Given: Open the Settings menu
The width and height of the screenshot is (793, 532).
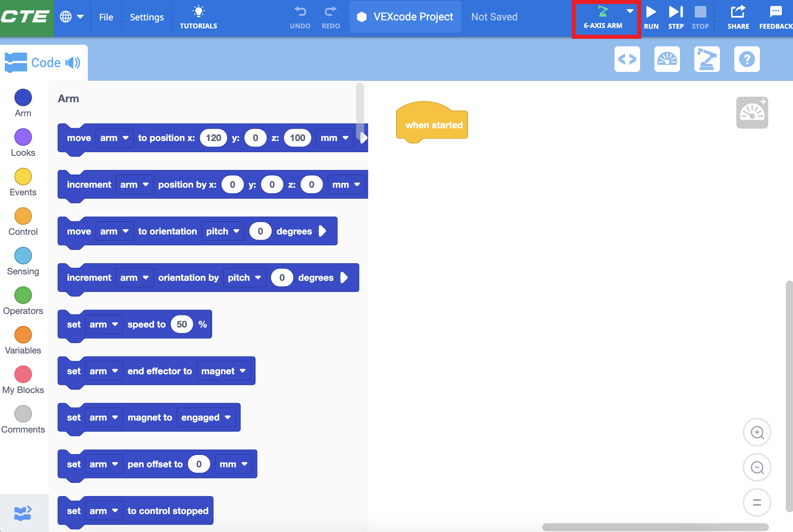Looking at the screenshot, I should 147,17.
